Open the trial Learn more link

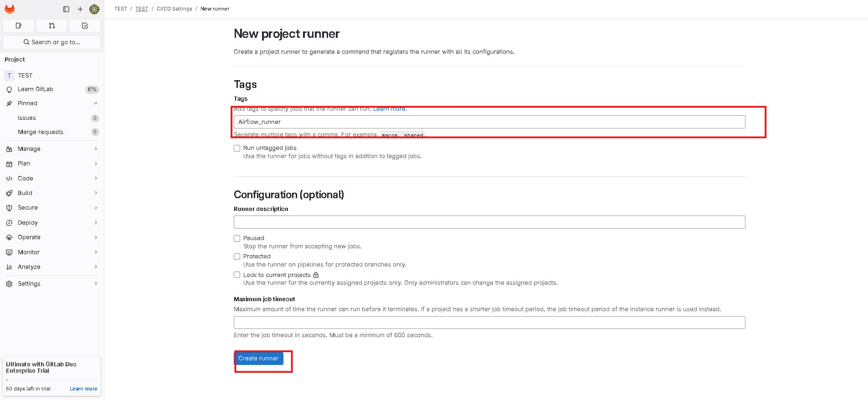(83, 389)
